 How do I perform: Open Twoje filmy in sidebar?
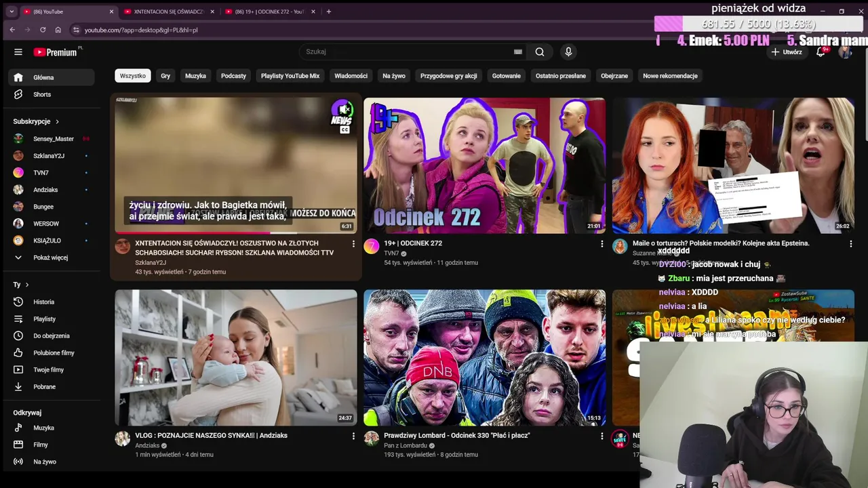click(52, 369)
